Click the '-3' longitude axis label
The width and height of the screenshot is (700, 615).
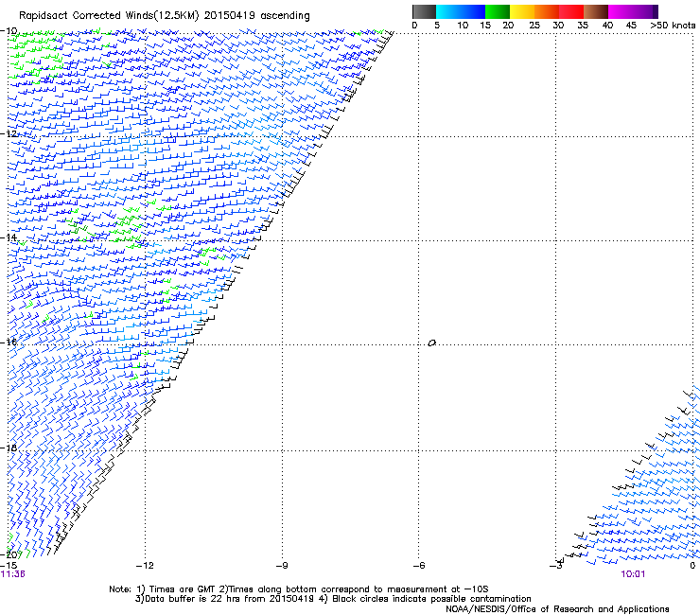coord(556,566)
